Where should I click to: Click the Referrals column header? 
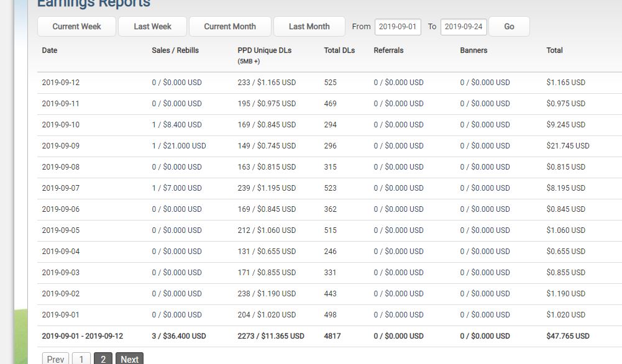[388, 50]
